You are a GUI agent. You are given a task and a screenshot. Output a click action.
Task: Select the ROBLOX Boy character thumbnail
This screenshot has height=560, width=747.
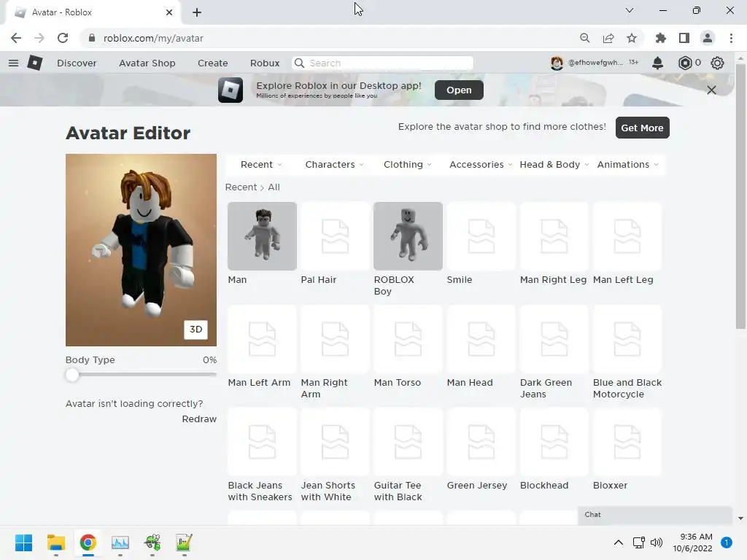tap(408, 236)
